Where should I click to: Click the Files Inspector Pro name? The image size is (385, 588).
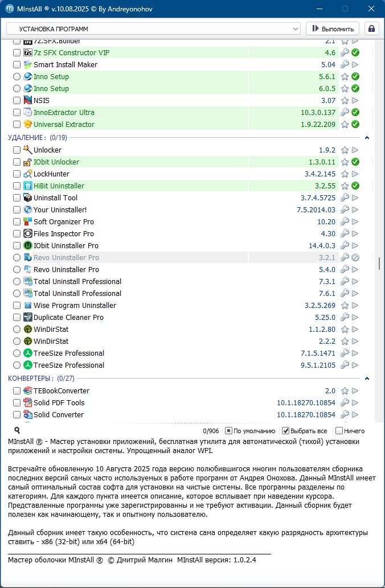point(63,233)
